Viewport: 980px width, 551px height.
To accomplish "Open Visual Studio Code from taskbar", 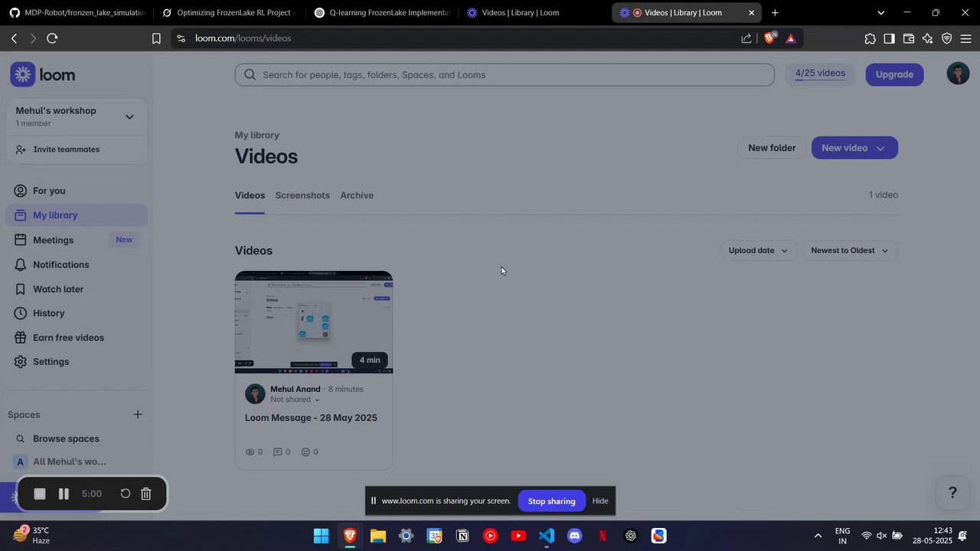I will click(x=546, y=536).
